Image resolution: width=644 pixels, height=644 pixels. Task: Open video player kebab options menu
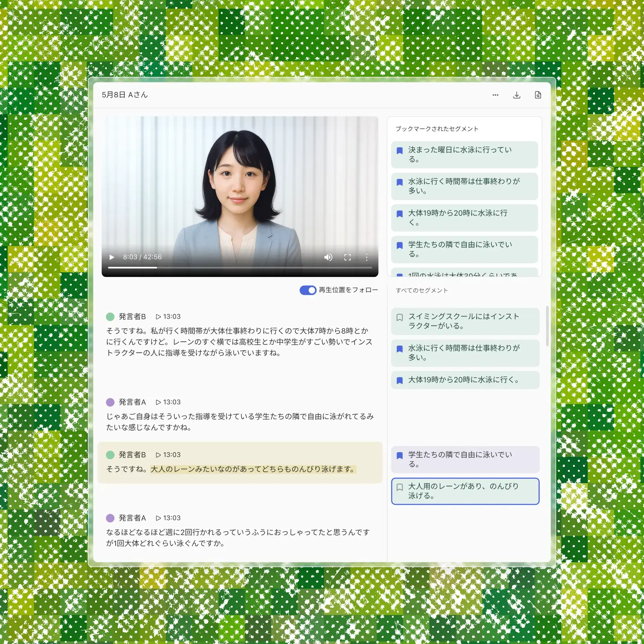[x=367, y=257]
